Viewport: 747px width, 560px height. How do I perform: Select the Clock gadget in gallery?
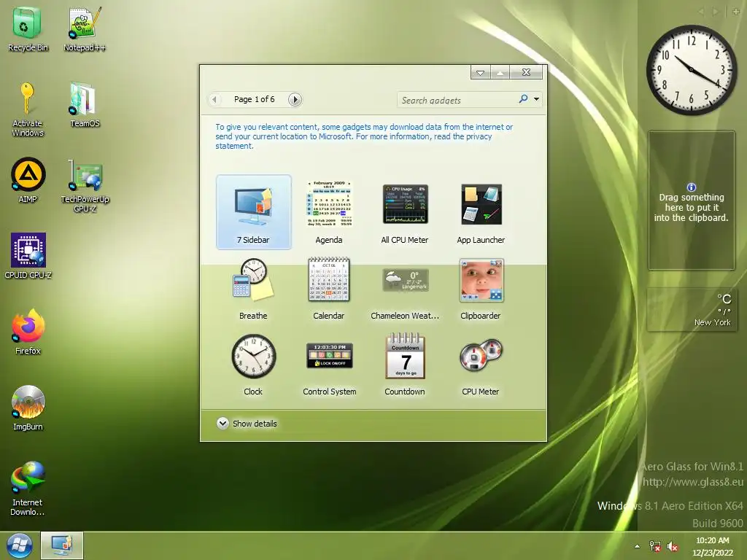[253, 365]
